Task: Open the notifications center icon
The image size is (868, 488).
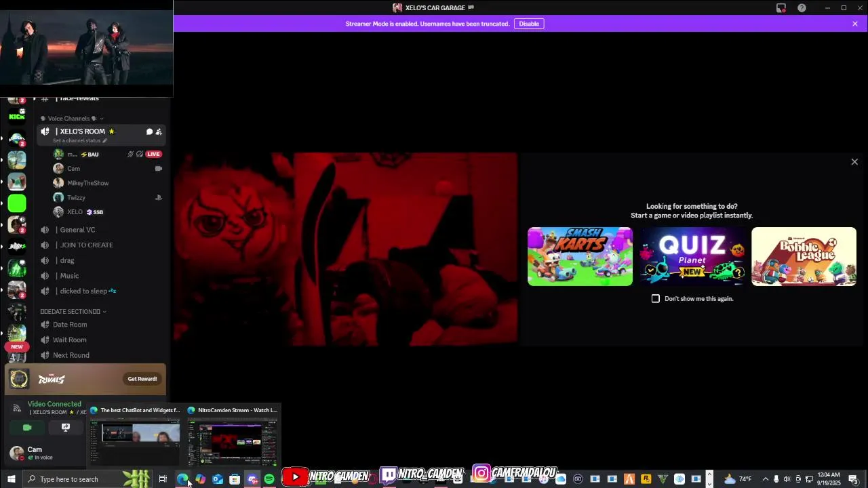Action: tap(854, 479)
